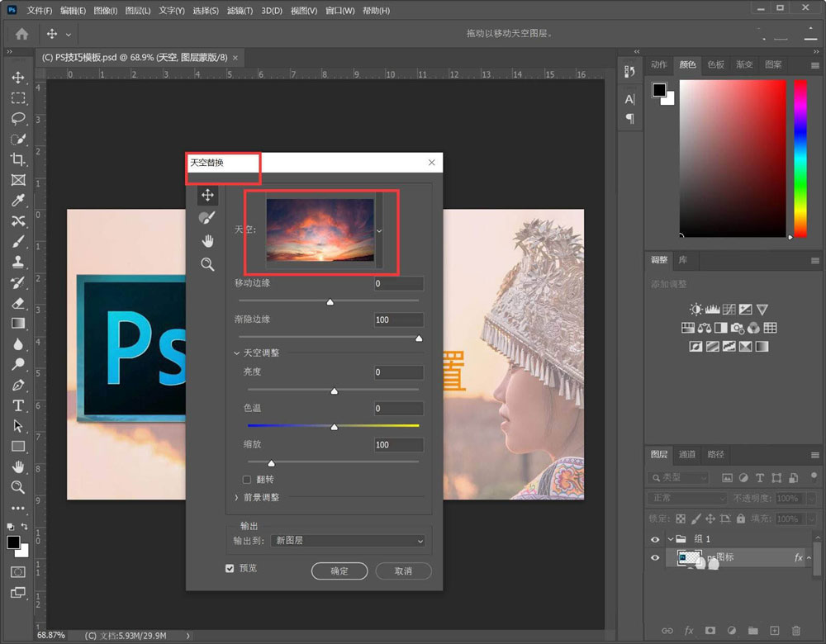Close the Sky Replacement dialog
Viewport: 826px width, 644px height.
(432, 163)
